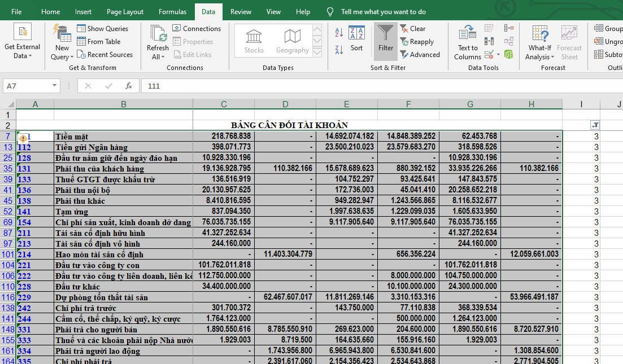623x364 pixels.
Task: Click Show Queries
Action: pos(102,29)
